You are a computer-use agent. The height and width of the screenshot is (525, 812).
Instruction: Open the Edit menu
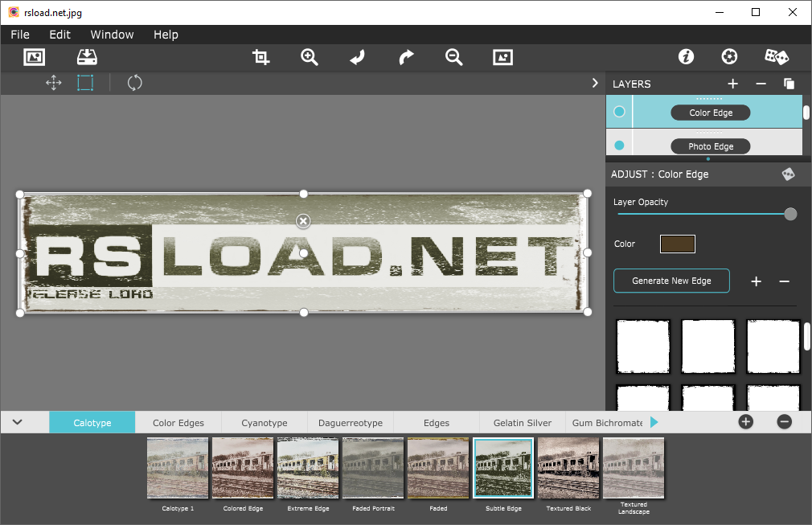click(60, 35)
